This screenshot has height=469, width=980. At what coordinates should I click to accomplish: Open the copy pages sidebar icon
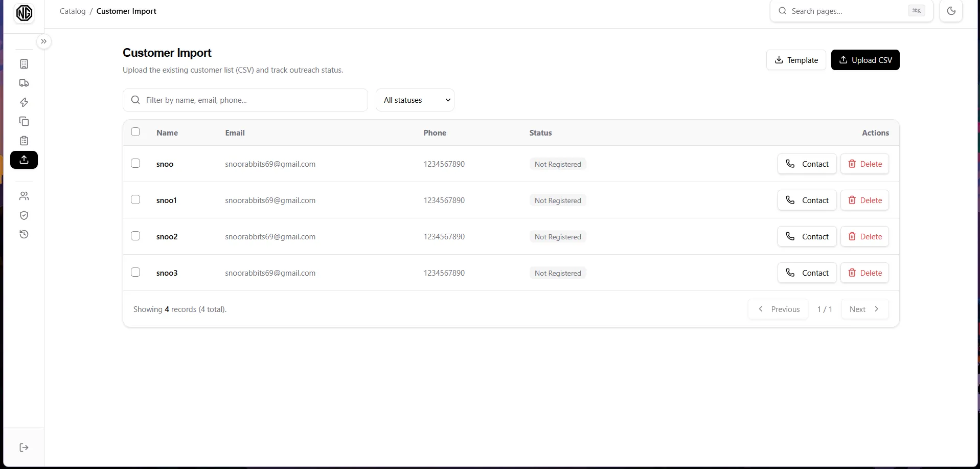(x=24, y=121)
